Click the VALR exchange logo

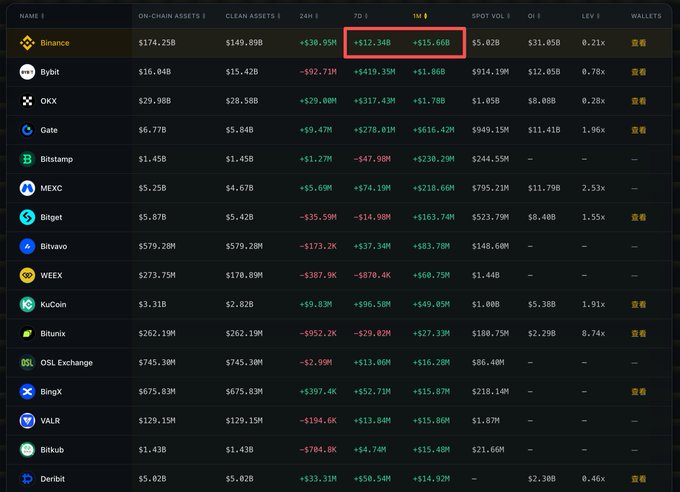[x=27, y=420]
